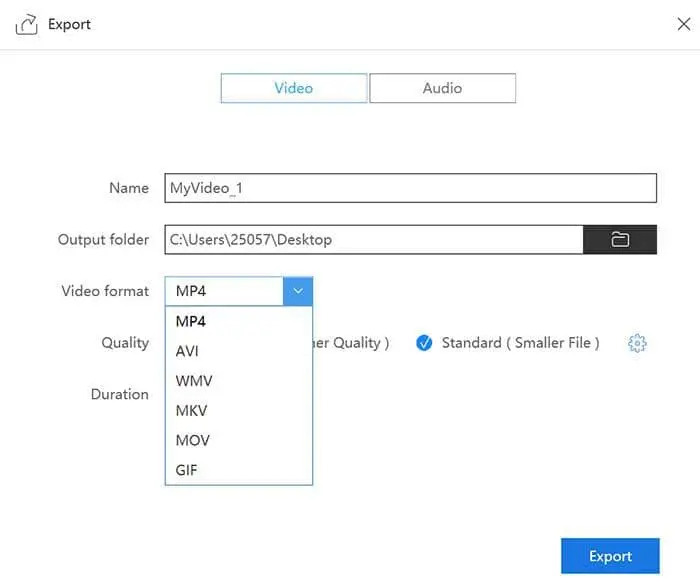Click the Export share icon in title bar
Image resolution: width=700 pixels, height=583 pixels.
click(x=27, y=24)
